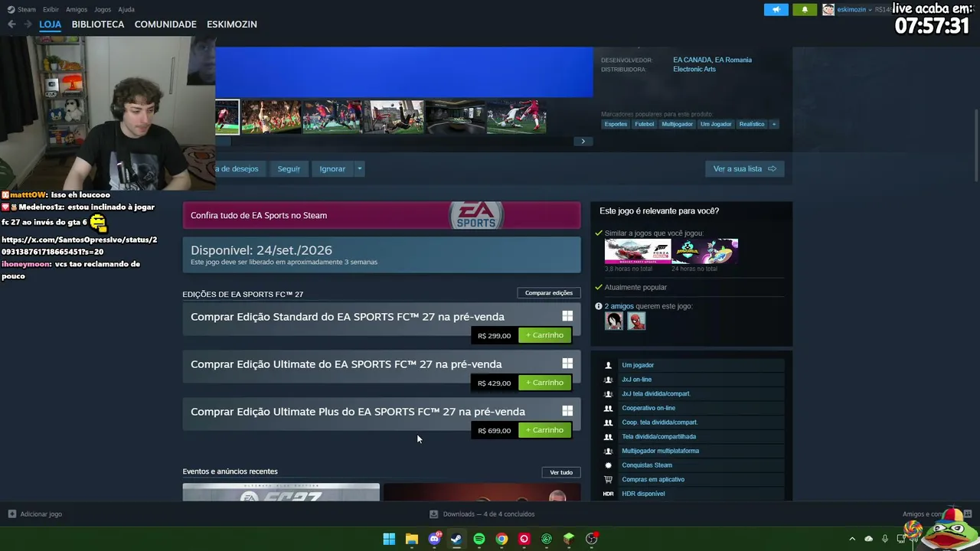Open the EA Romania developer link
The width and height of the screenshot is (980, 551).
733,60
